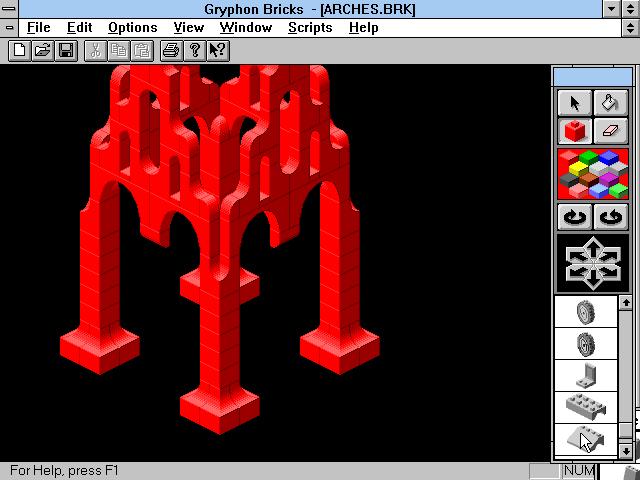Open the ARCHES.BRK document control menu box
This screenshot has height=480, width=640.
9,28
